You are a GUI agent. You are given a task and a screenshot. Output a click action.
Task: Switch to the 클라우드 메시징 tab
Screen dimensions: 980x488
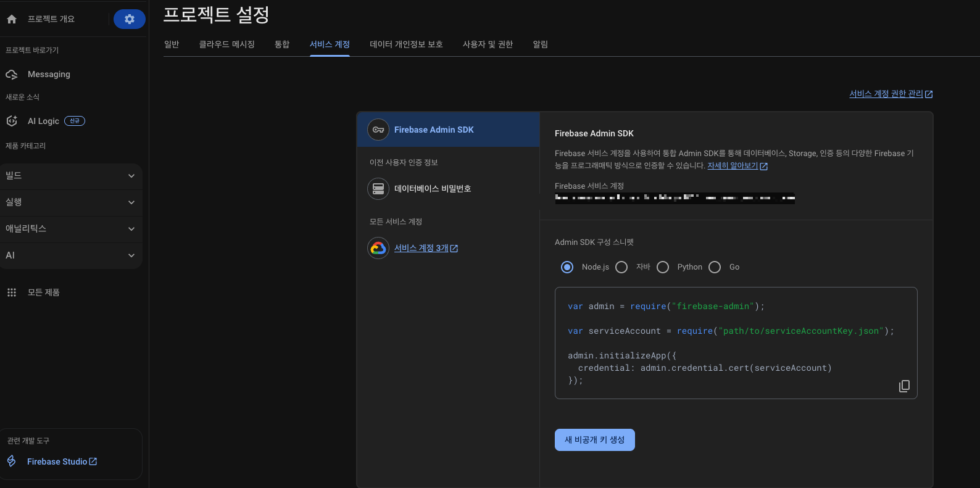(226, 44)
